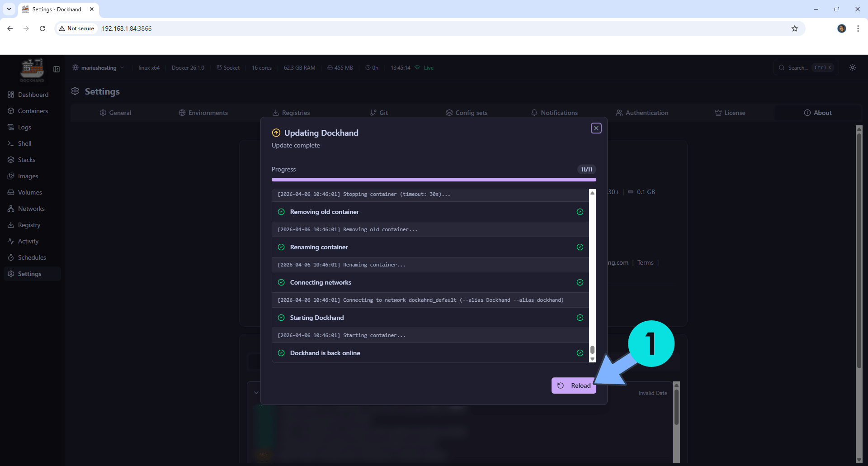Screen dimensions: 868x466
Task: Open the Dashboard from the sidebar
Action: (33, 95)
